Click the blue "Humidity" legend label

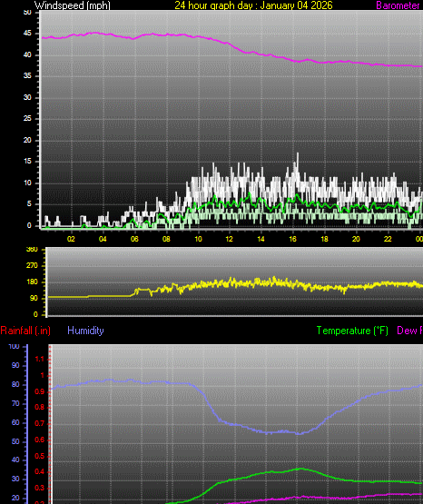click(85, 331)
